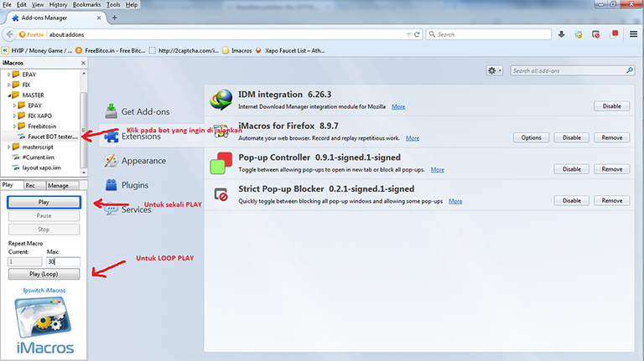Close the Add-ons Manager tab
The image size is (644, 361).
(x=99, y=18)
